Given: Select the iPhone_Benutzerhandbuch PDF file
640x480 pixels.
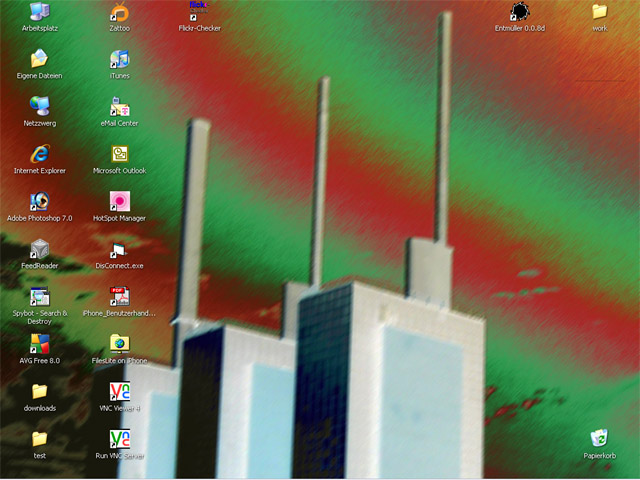Looking at the screenshot, I should (119, 296).
